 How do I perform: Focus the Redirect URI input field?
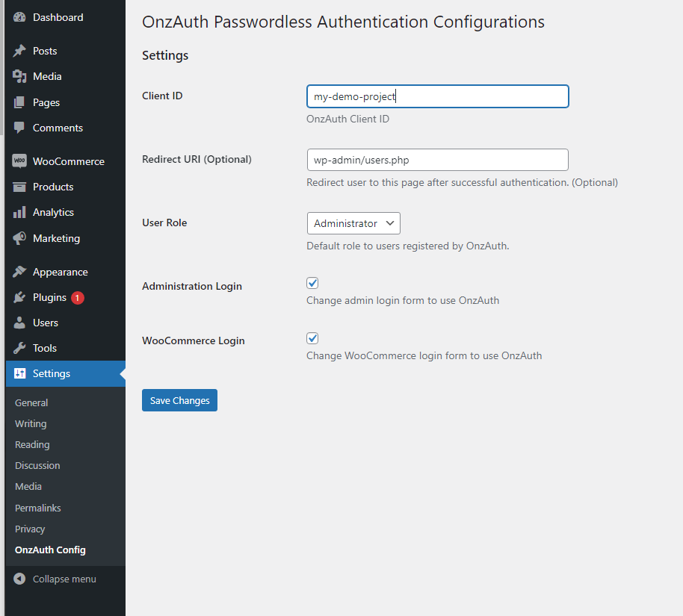click(x=437, y=160)
